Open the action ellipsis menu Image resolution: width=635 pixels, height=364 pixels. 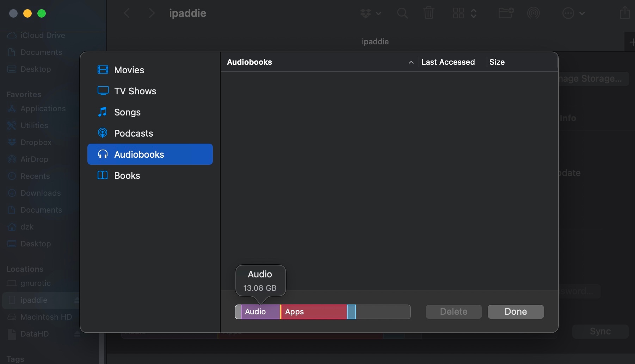point(573,13)
